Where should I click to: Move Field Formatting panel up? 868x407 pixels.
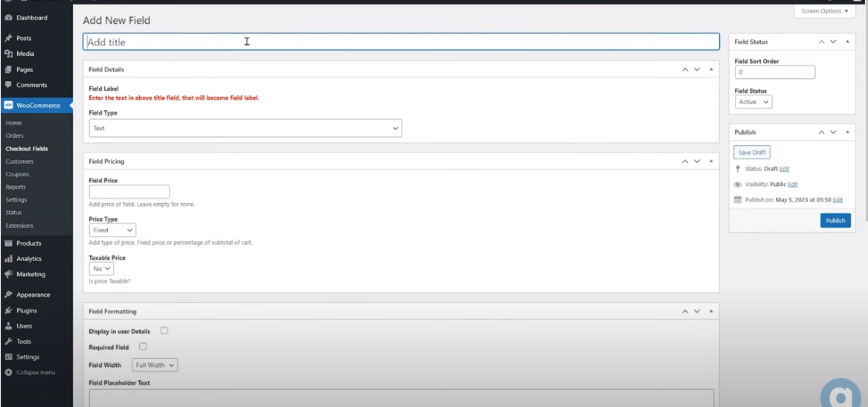click(685, 312)
